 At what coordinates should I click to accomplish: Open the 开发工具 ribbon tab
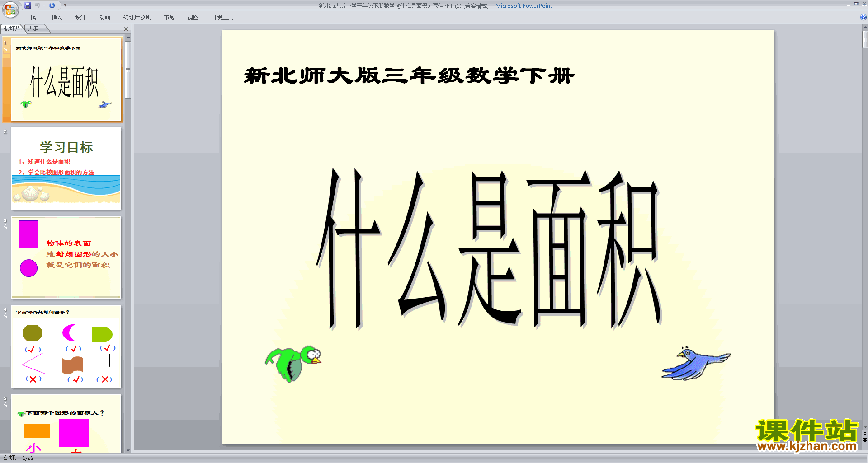pyautogui.click(x=222, y=18)
